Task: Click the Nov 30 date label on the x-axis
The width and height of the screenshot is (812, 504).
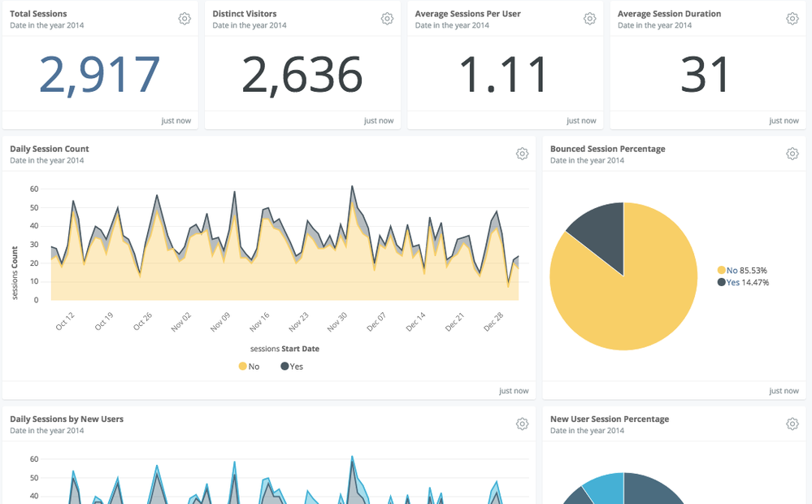Action: click(x=337, y=322)
